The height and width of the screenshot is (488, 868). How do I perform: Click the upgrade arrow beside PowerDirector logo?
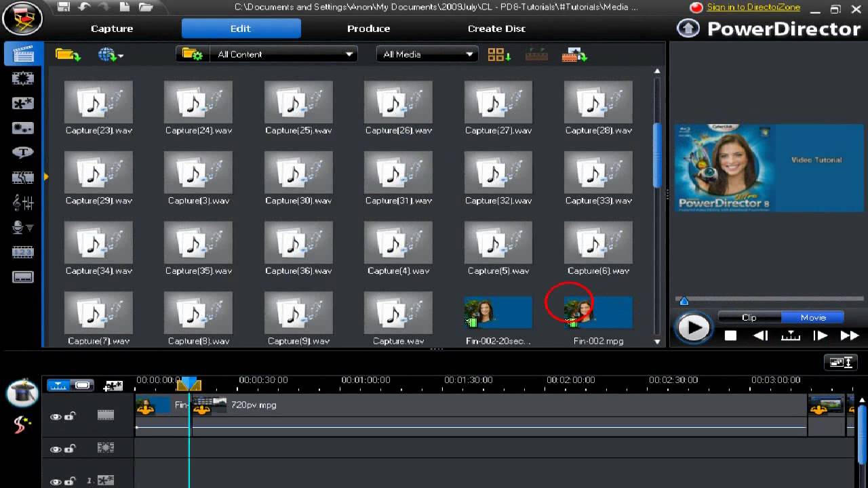coord(688,28)
